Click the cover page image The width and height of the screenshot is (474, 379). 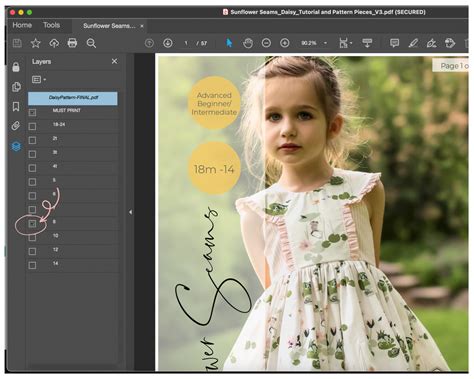point(313,213)
